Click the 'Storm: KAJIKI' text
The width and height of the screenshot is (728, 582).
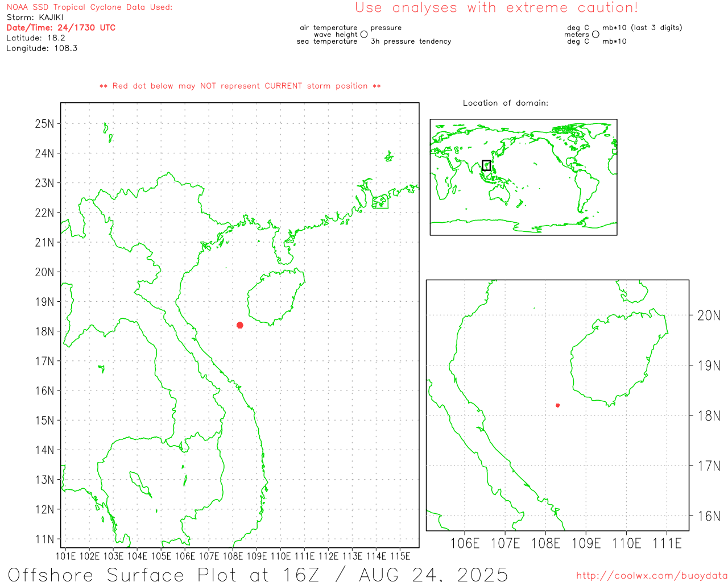(x=35, y=17)
